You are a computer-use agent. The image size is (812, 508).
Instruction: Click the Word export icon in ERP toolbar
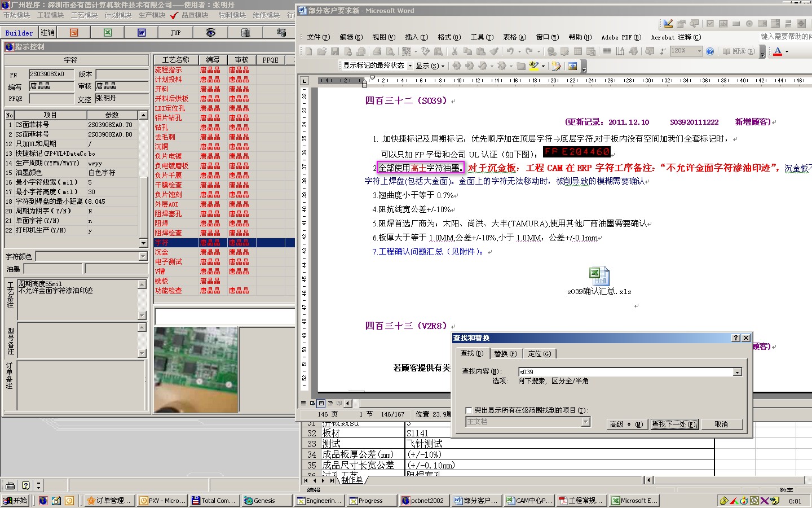pos(142,33)
